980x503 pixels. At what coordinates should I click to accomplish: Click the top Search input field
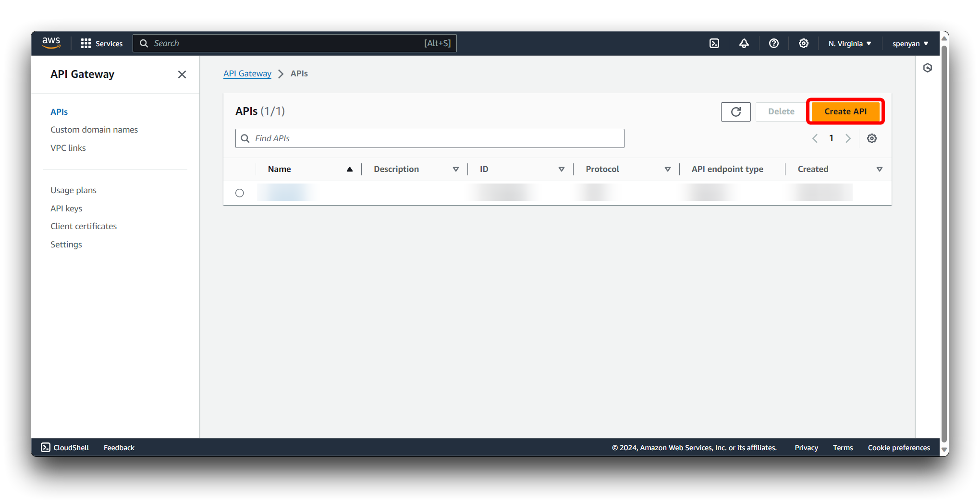294,43
